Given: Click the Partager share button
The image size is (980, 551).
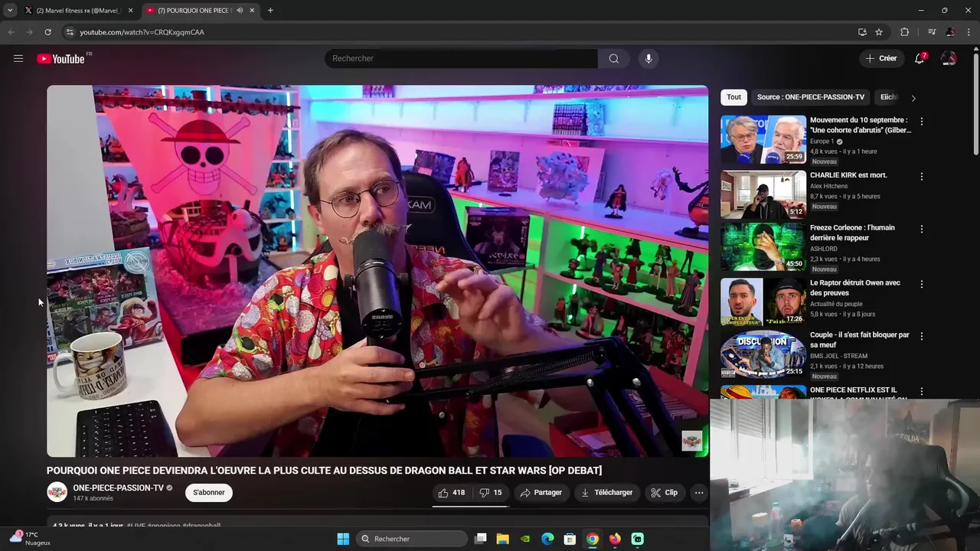Looking at the screenshot, I should click(541, 493).
